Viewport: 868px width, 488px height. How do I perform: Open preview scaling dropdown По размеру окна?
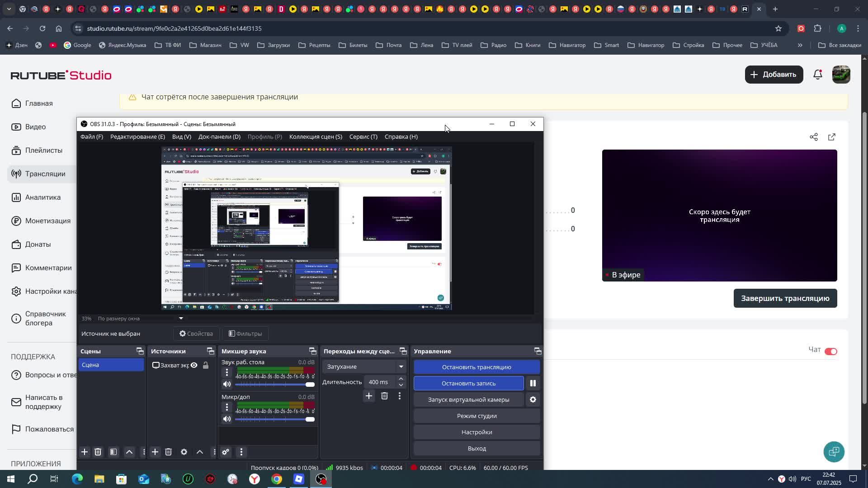[141, 319]
